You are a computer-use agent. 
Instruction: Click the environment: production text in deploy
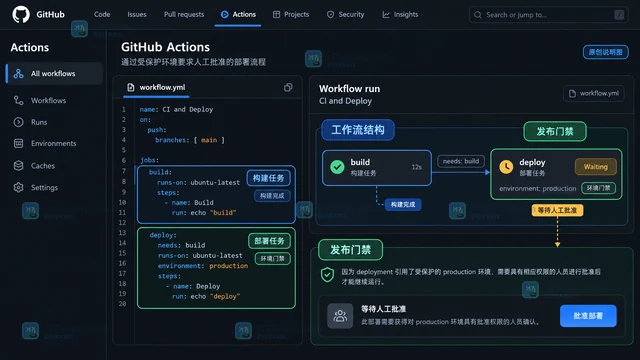(x=538, y=189)
